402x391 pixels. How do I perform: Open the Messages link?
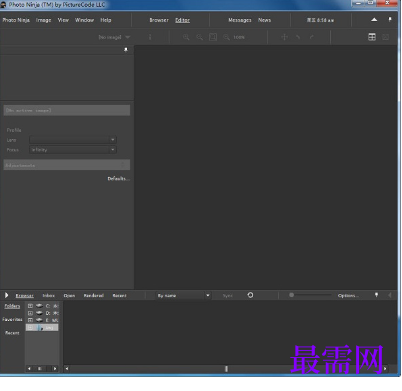pos(240,20)
